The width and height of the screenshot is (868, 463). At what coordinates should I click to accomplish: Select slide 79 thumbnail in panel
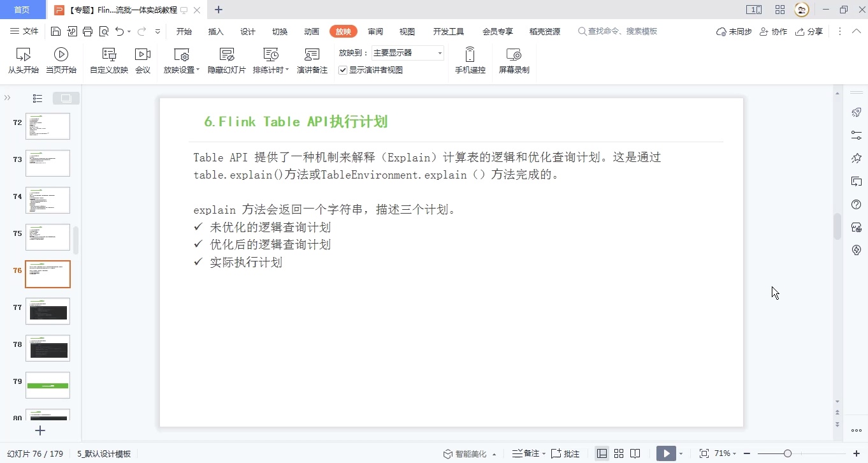pyautogui.click(x=48, y=385)
